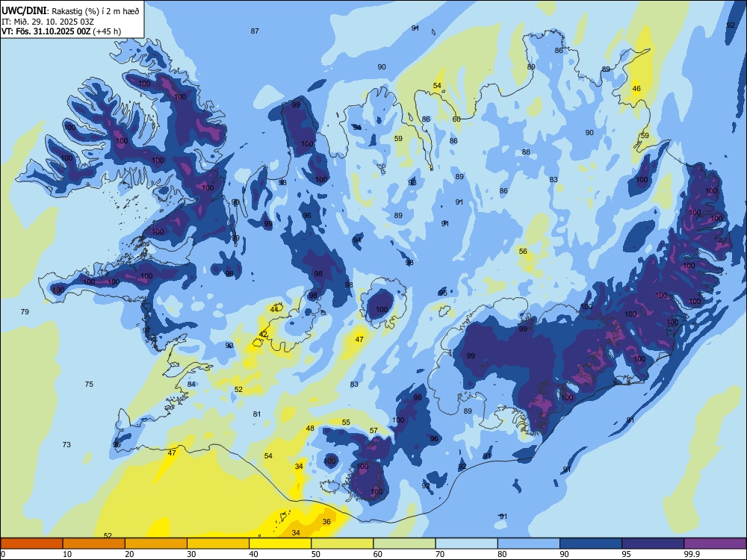Click the map value '73' in the southwest sea
This screenshot has width=747, height=560.
click(66, 445)
